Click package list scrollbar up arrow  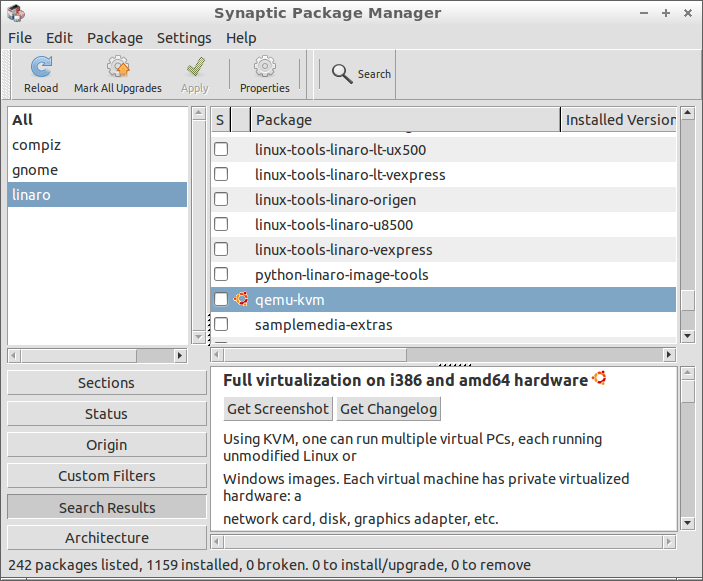click(x=688, y=113)
